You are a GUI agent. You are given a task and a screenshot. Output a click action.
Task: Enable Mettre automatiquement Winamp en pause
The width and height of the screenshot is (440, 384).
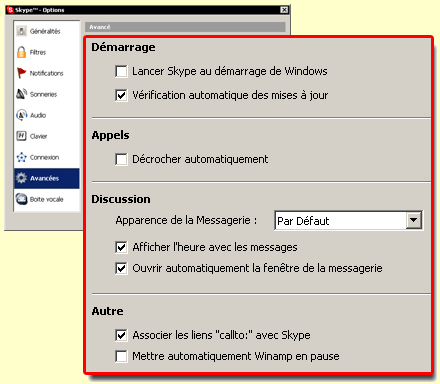coord(121,356)
